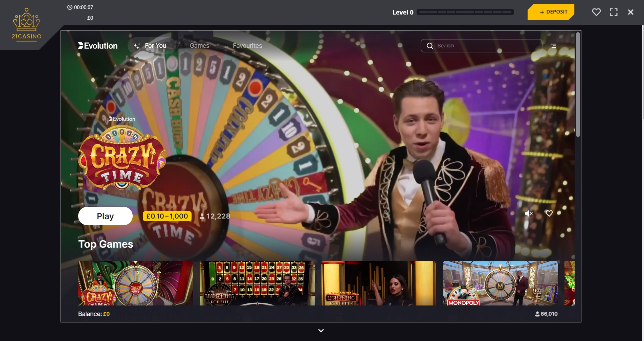Enter fullscreen mode from the top bar
Image resolution: width=644 pixels, height=341 pixels.
614,12
